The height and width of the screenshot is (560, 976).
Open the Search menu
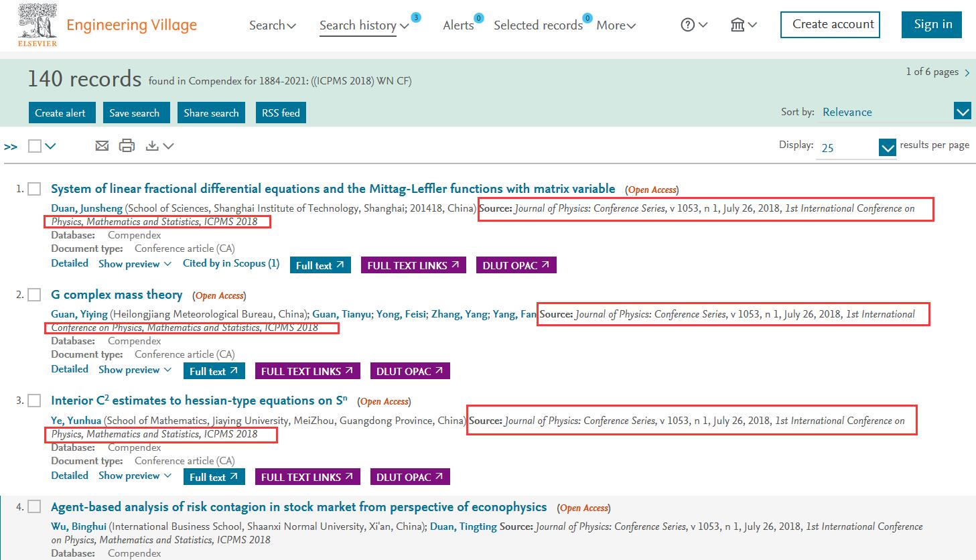[272, 25]
